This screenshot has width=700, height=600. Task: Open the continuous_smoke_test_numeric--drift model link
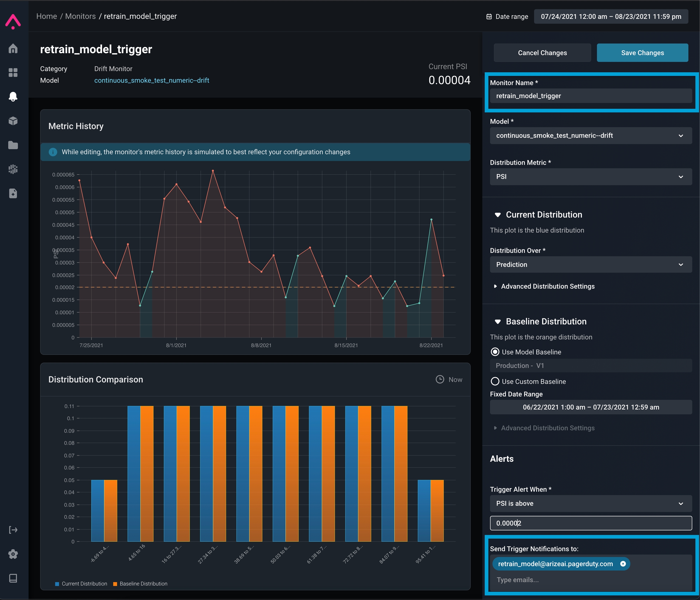coord(152,81)
